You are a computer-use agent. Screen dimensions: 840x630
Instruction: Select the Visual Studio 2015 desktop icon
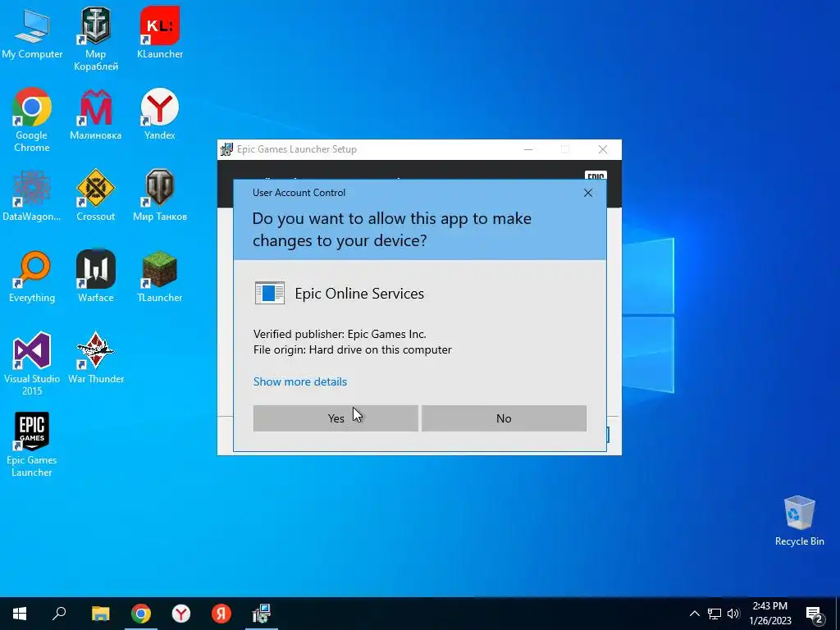coord(32,363)
